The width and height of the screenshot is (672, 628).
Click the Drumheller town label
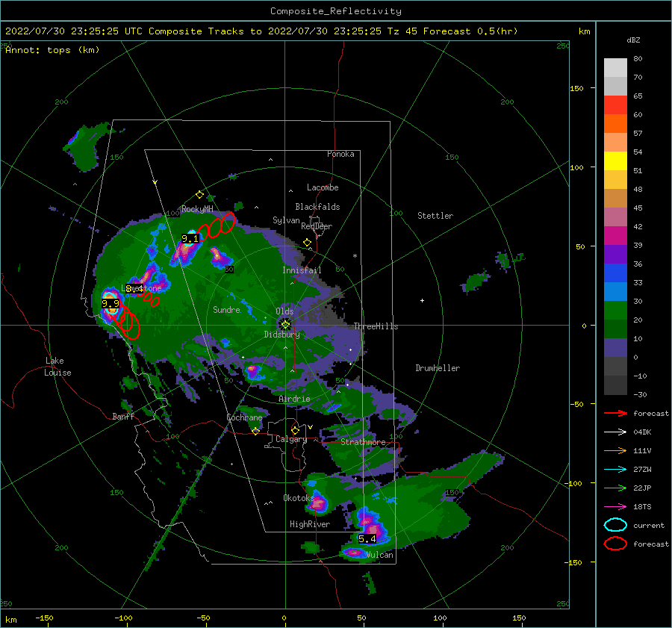click(x=438, y=368)
